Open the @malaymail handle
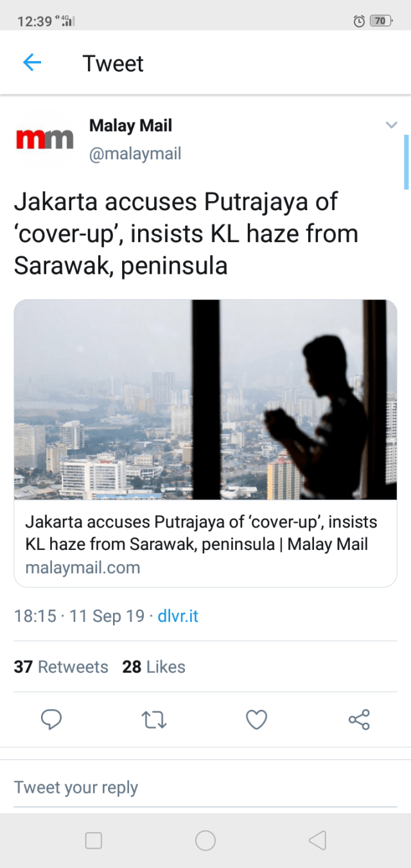 click(x=135, y=154)
